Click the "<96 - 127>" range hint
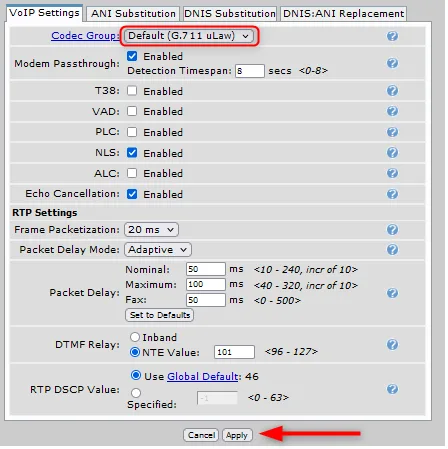Screen dimensions: 448x449 [x=291, y=352]
